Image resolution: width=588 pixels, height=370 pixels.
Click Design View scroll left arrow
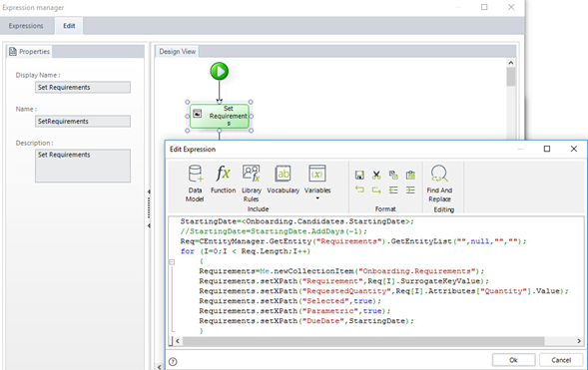click(160, 367)
